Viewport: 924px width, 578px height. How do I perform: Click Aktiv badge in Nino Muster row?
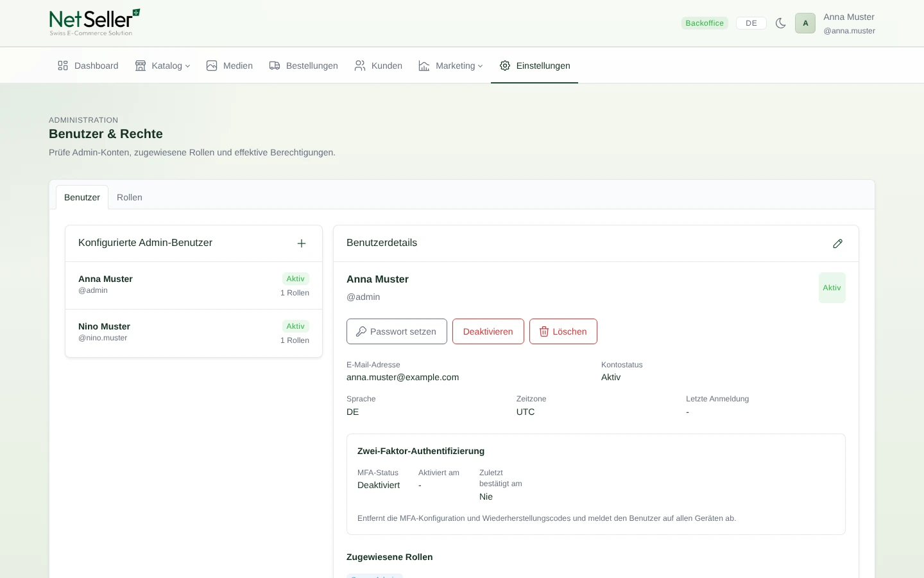point(296,326)
